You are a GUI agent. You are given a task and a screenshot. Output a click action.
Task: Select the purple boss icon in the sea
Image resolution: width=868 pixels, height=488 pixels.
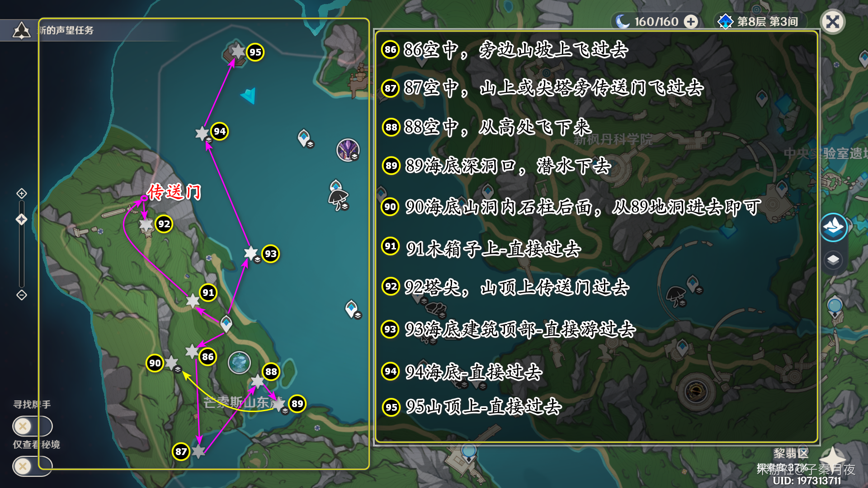(x=348, y=150)
